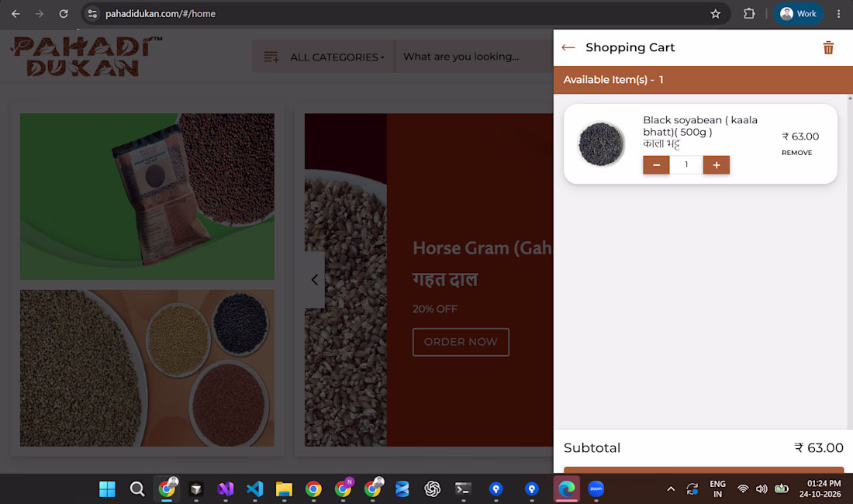Close the Shopping Cart with the back arrow
The width and height of the screenshot is (853, 504).
(x=568, y=48)
